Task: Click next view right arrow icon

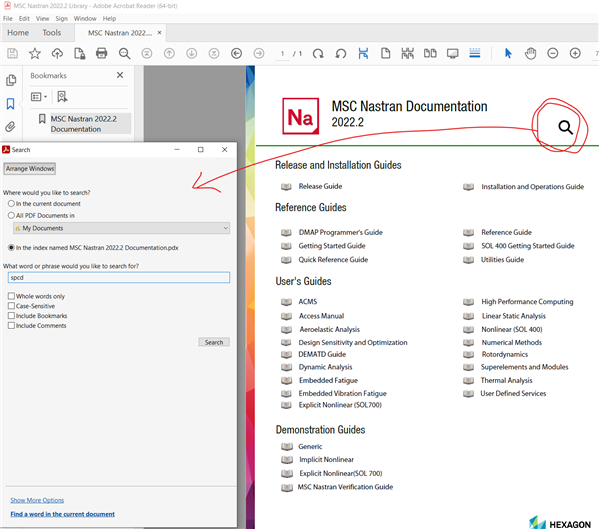Action: [x=259, y=53]
